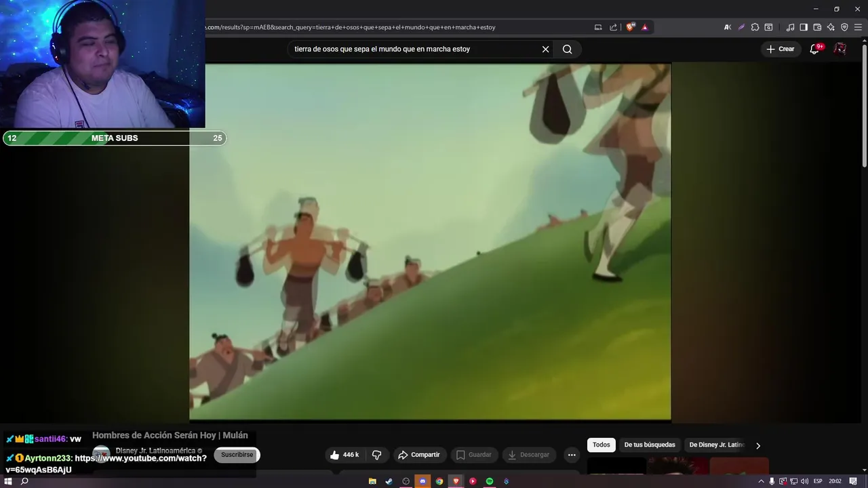Click the Compartir button
This screenshot has height=488, width=868.
(x=419, y=455)
